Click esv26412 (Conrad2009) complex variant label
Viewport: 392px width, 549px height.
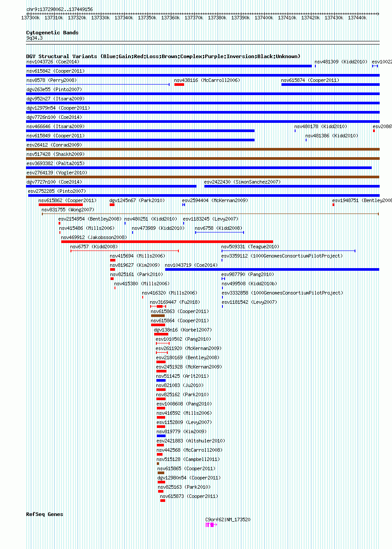tap(54, 145)
